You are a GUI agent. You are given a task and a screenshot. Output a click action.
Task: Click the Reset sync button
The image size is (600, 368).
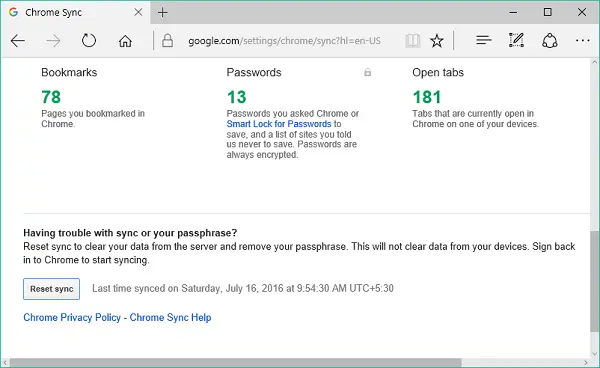[51, 289]
